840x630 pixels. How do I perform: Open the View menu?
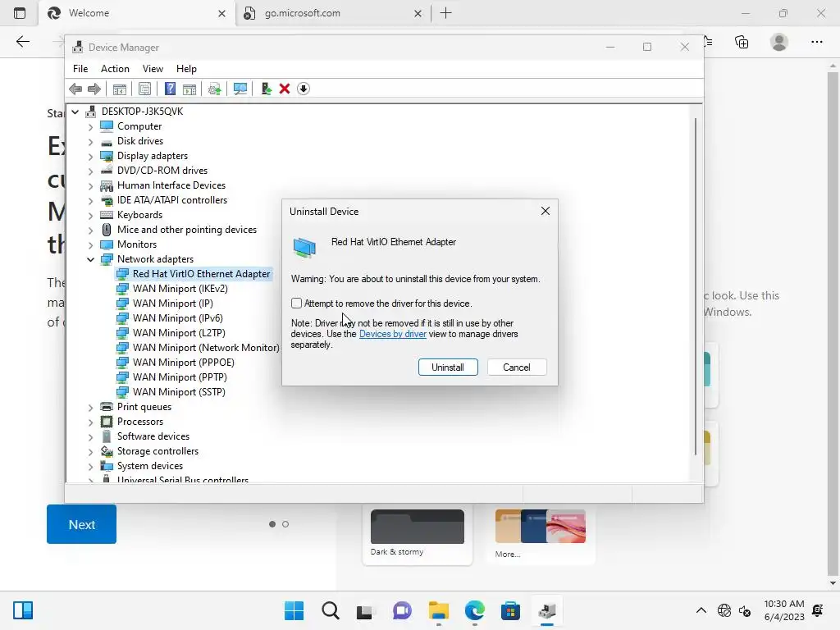click(x=153, y=69)
